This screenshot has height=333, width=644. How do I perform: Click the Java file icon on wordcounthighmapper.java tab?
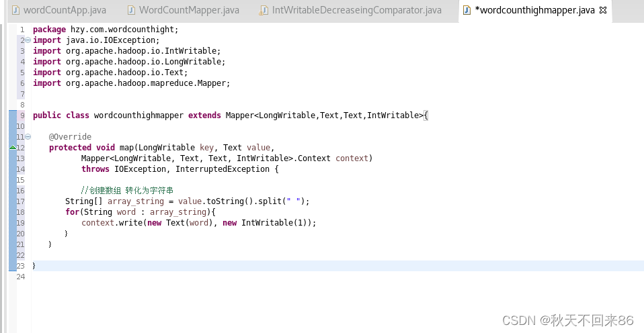[467, 10]
